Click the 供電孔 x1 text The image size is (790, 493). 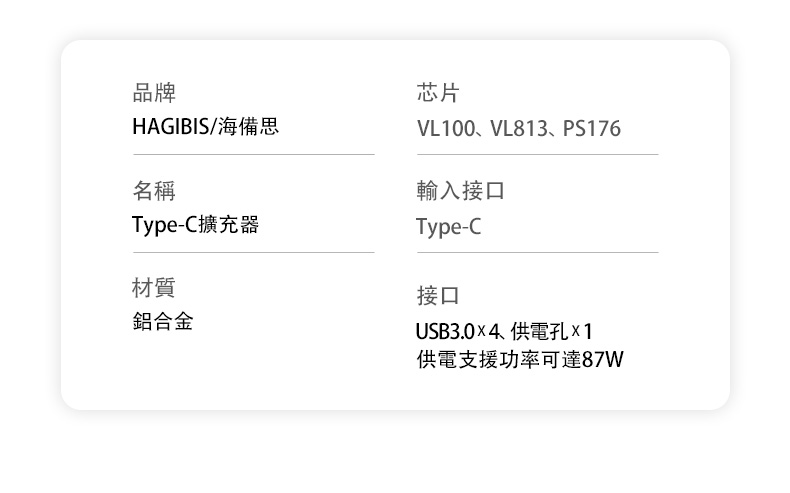(552, 331)
